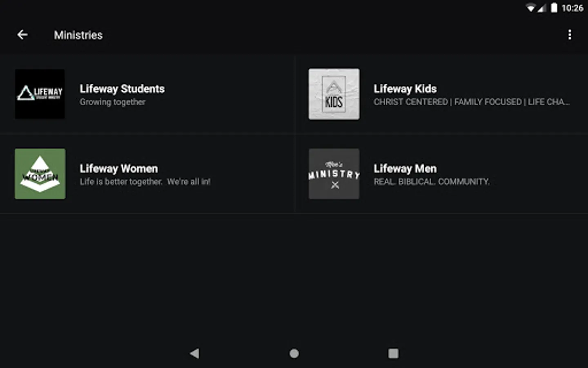Tap the 10:26 clock in status bar
588x368 pixels.
(x=572, y=8)
